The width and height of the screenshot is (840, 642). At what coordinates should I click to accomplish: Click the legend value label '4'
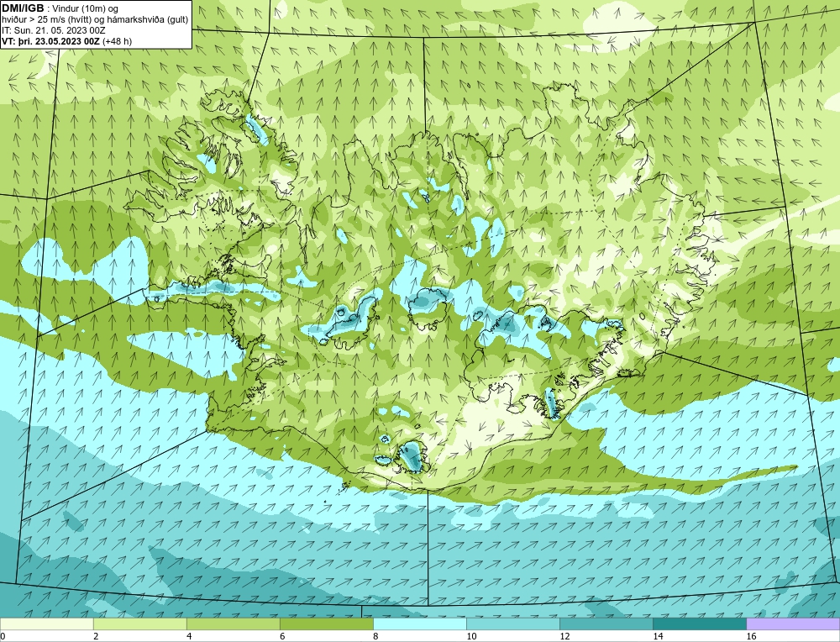[189, 636]
